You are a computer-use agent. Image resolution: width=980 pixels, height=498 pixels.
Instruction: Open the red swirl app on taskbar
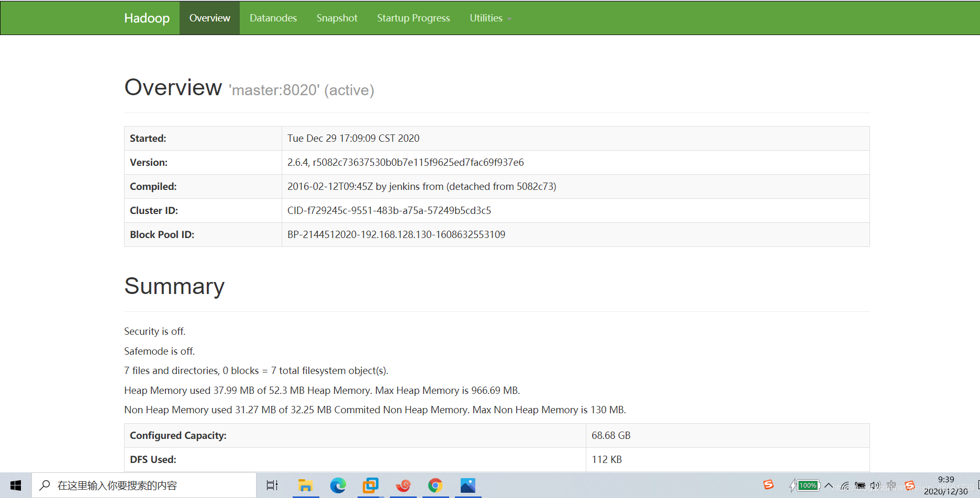pos(403,485)
